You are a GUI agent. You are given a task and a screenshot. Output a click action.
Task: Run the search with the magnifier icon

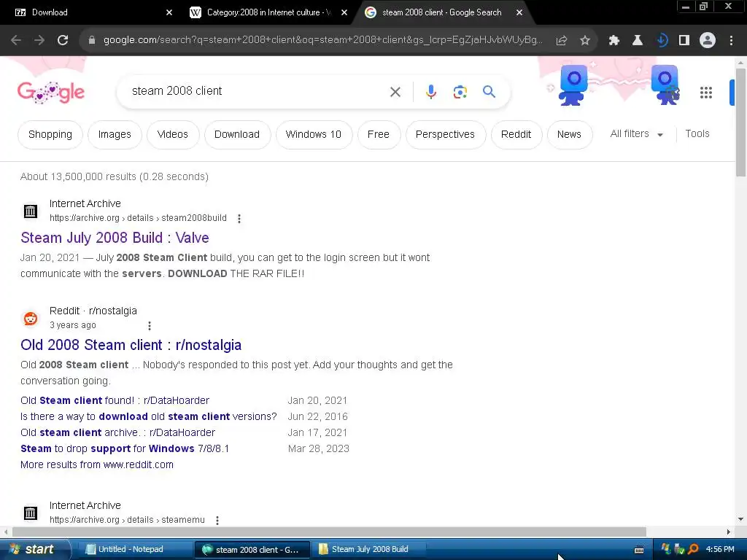coord(489,91)
